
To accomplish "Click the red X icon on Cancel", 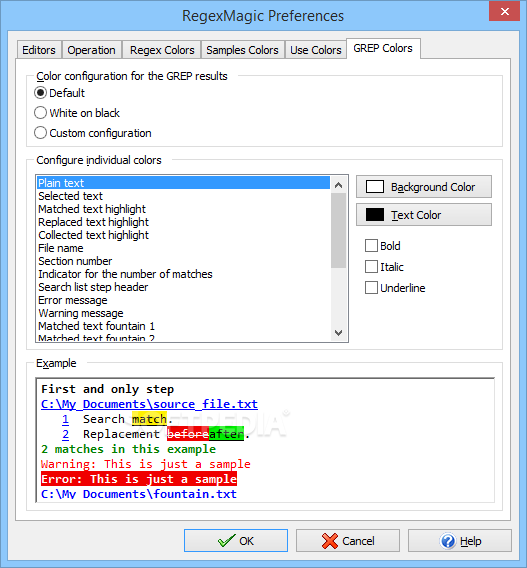I will [330, 541].
